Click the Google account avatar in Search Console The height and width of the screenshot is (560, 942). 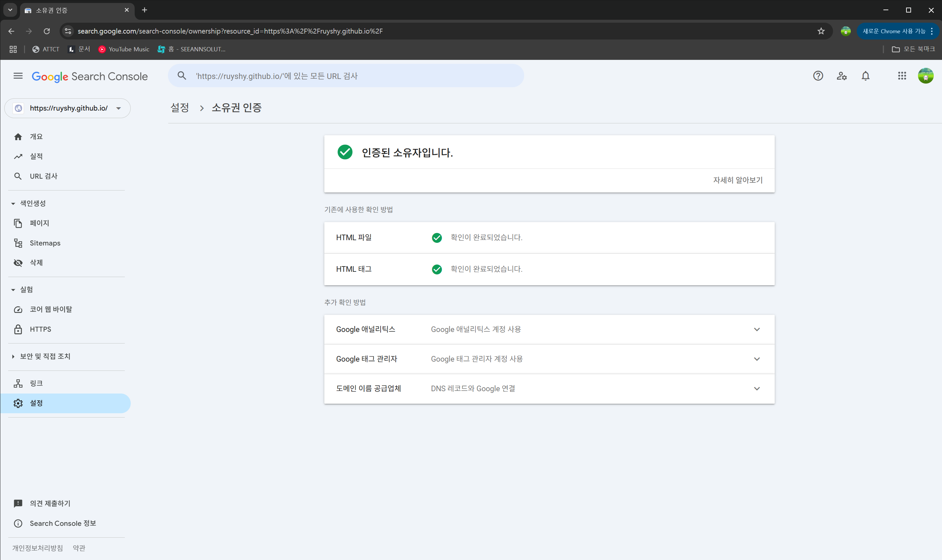point(926,76)
